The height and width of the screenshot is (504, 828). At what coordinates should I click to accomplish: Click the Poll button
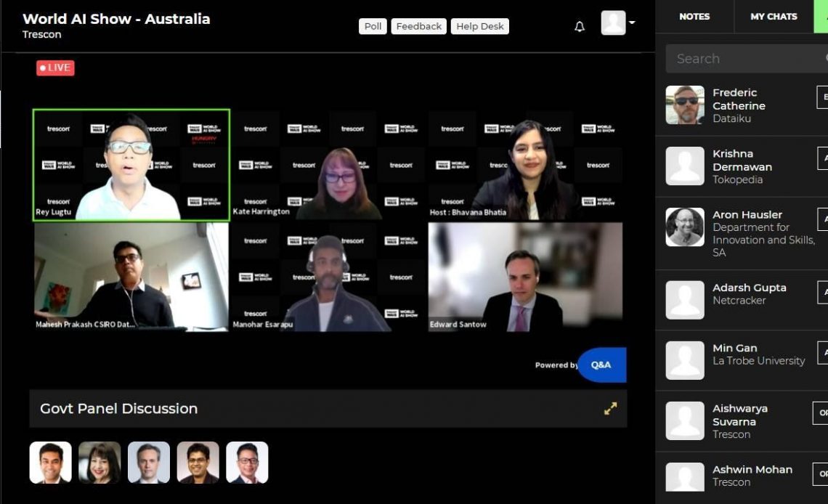click(x=373, y=26)
